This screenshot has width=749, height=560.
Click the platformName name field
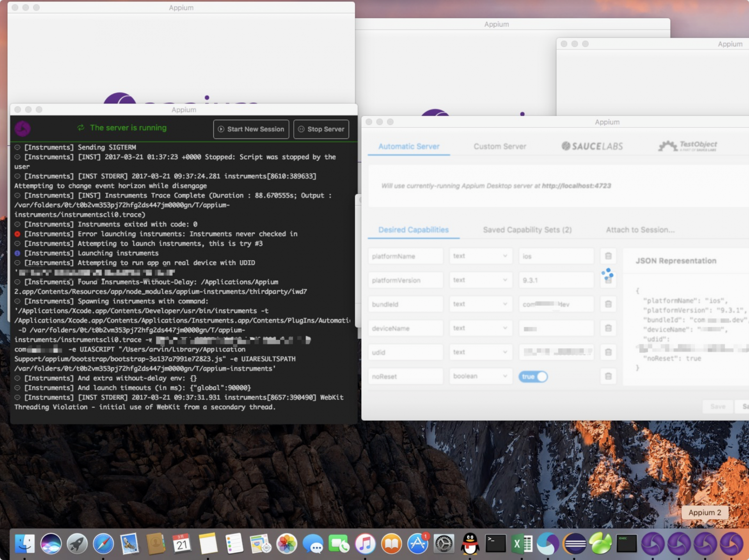[405, 256]
